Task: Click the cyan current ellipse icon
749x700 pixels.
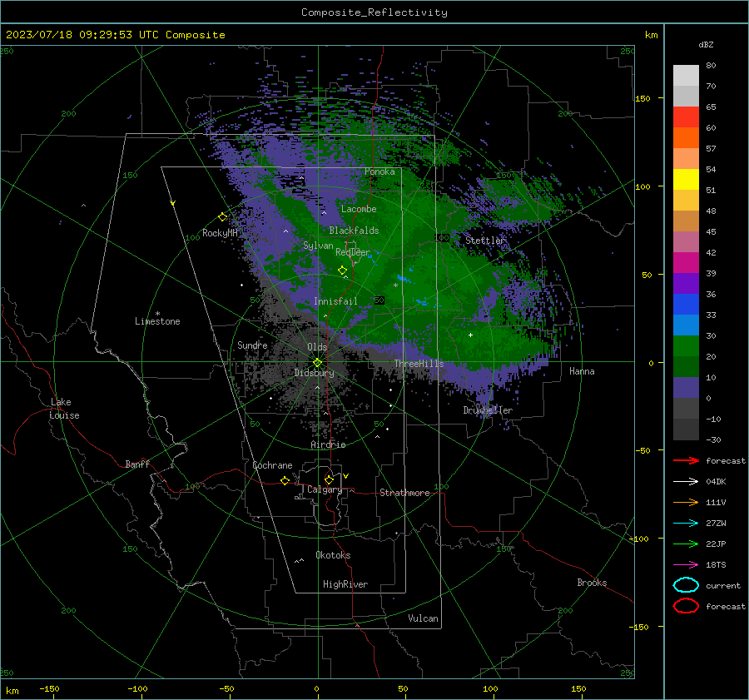Action: coord(686,585)
